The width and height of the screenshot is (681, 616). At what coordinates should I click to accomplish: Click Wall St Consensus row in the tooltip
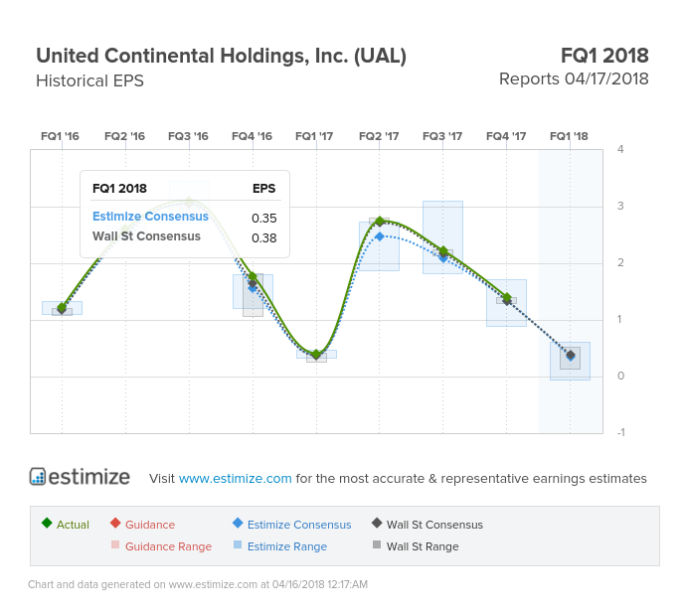click(185, 237)
